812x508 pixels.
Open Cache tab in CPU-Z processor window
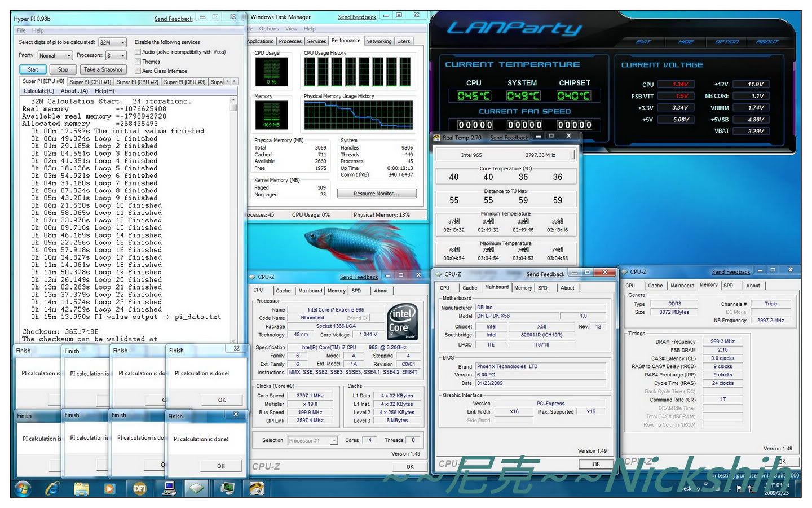click(283, 291)
